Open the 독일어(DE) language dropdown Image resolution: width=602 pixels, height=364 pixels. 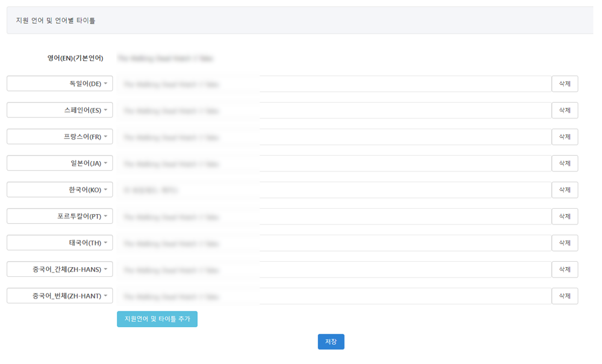click(x=60, y=84)
